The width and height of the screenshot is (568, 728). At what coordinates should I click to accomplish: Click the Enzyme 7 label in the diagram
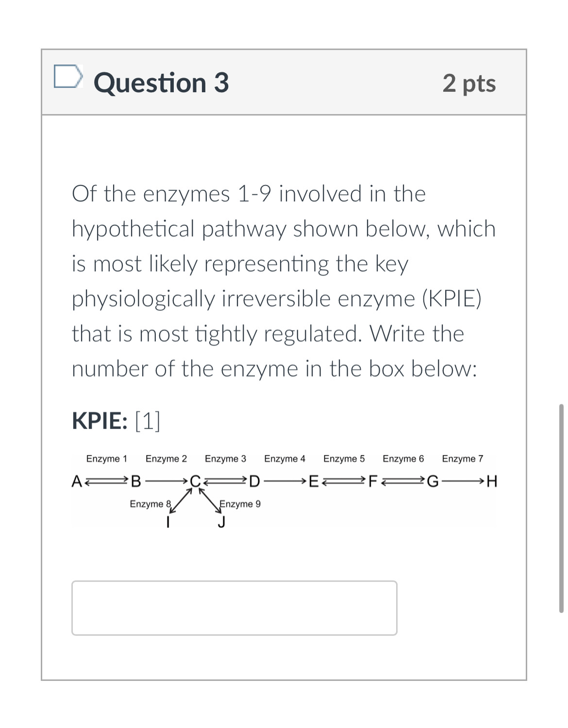tap(463, 458)
